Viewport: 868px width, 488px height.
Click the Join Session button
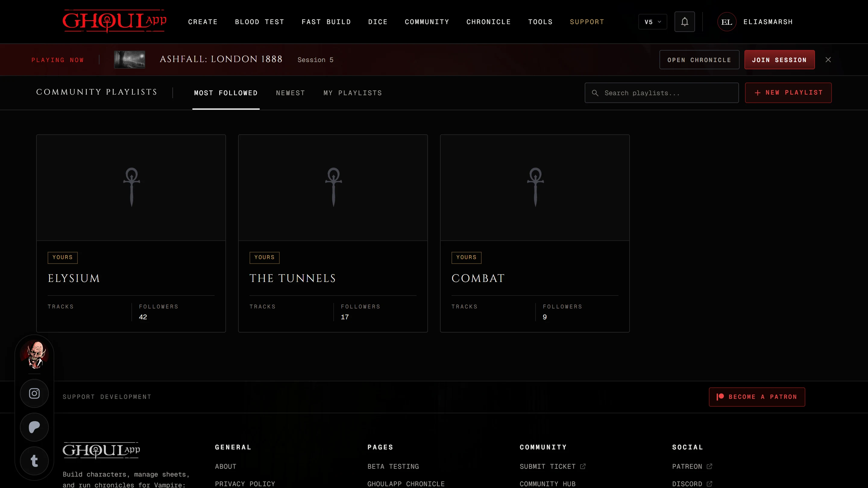point(779,60)
